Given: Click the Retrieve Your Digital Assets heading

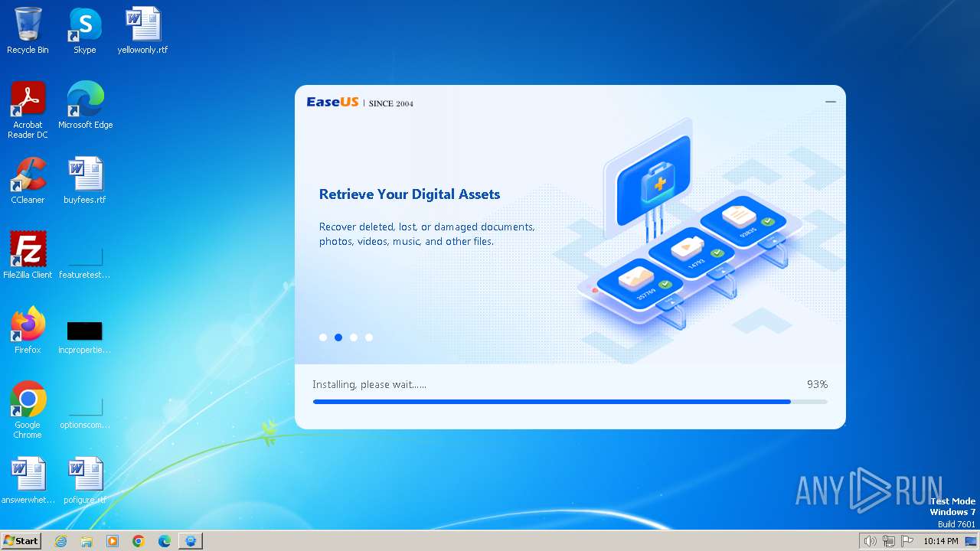Looking at the screenshot, I should [x=410, y=194].
